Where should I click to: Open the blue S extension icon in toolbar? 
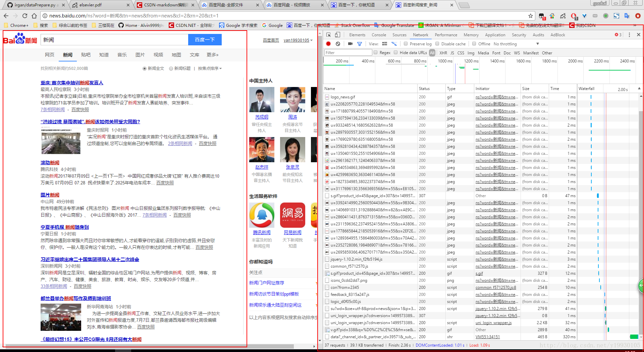click(616, 16)
